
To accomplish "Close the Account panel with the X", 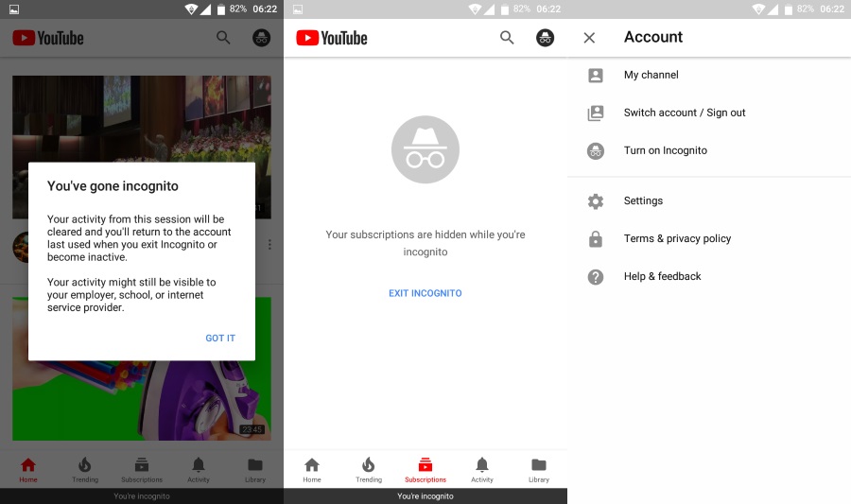I will click(x=589, y=38).
